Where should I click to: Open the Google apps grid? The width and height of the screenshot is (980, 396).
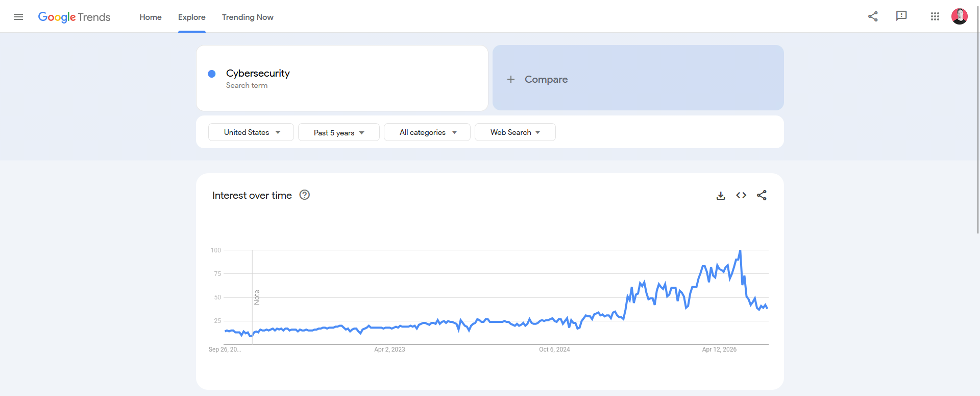[x=935, y=16]
